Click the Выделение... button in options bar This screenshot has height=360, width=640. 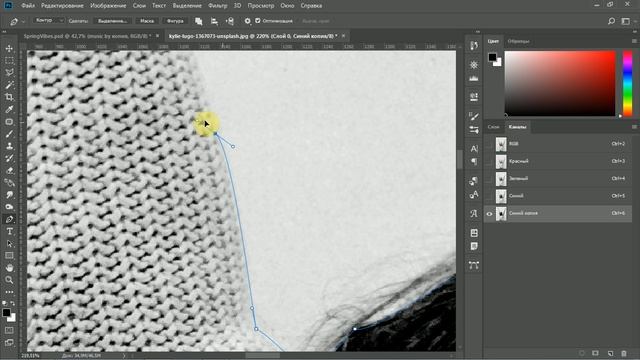coord(112,21)
